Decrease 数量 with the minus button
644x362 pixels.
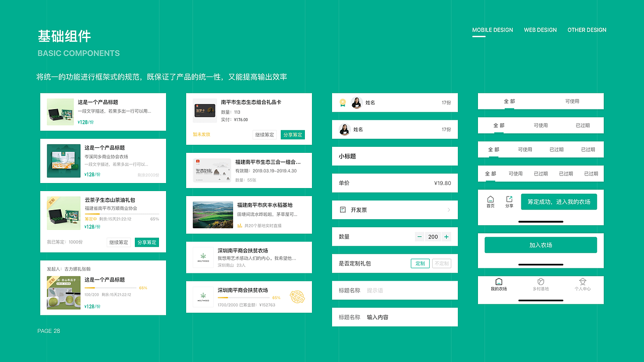(x=420, y=237)
